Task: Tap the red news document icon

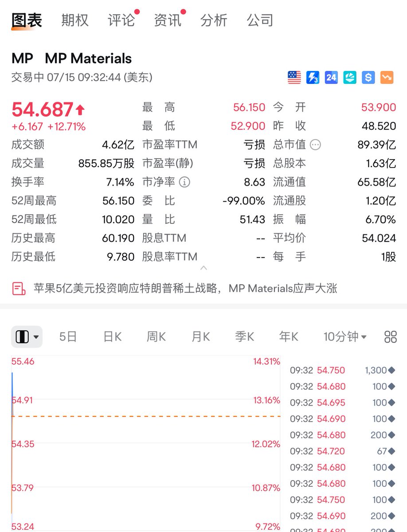Action: (19, 289)
